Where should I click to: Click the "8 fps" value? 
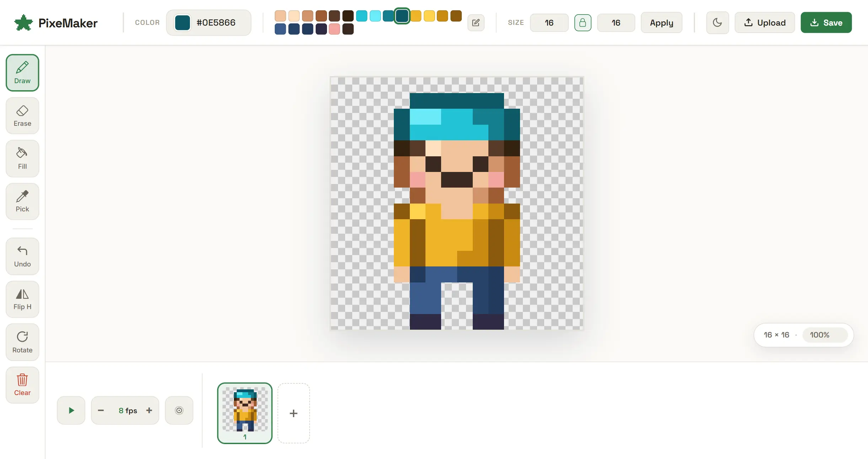click(128, 411)
